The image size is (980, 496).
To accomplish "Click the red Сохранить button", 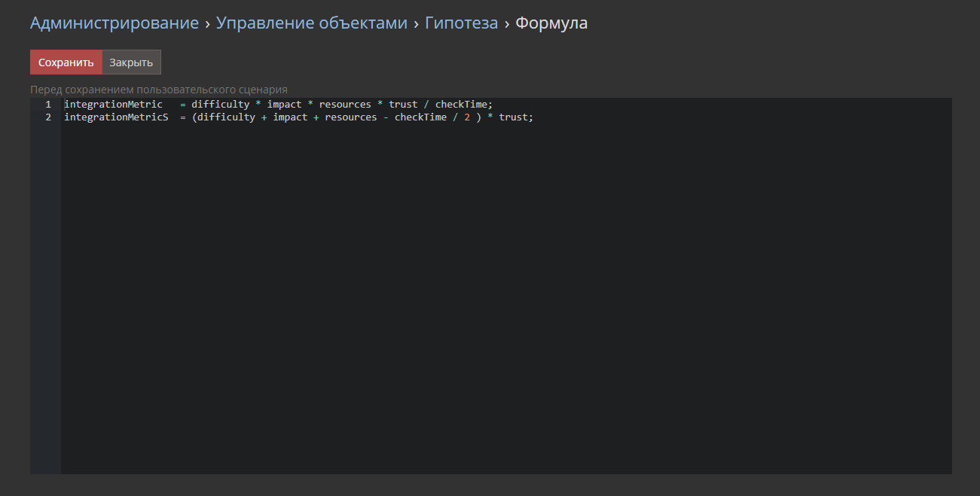I will (x=66, y=62).
